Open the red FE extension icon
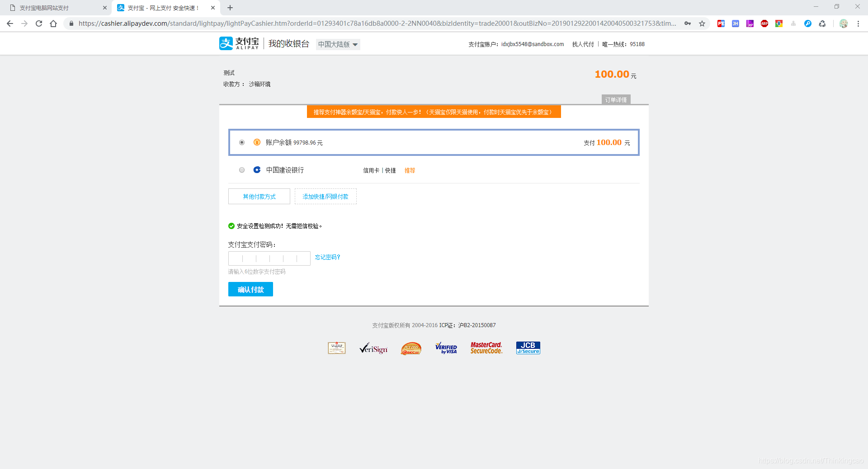The image size is (868, 469). coord(721,23)
